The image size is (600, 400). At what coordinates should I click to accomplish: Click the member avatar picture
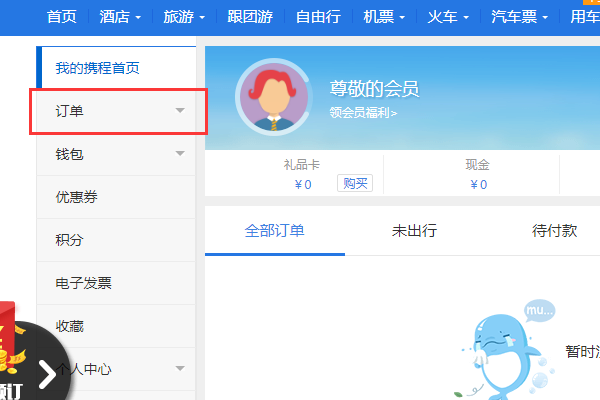point(274,97)
